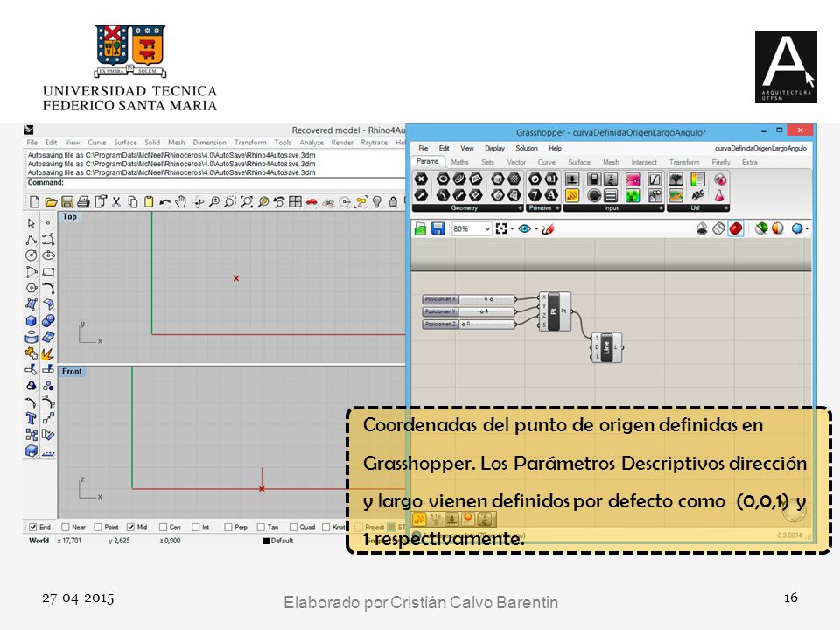Open the Curve menu in Rhino
The image size is (840, 630).
point(96,143)
